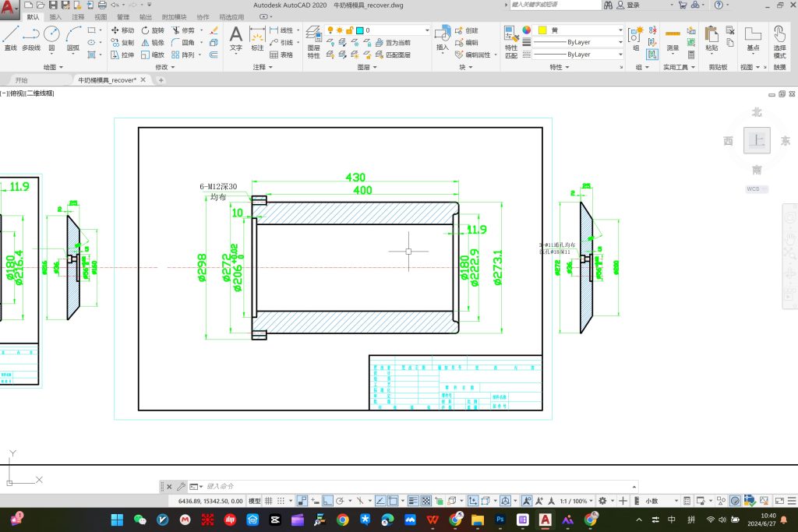This screenshot has height=532, width=798.
Task: Toggle the 模型 (Model) space button
Action: (255, 501)
